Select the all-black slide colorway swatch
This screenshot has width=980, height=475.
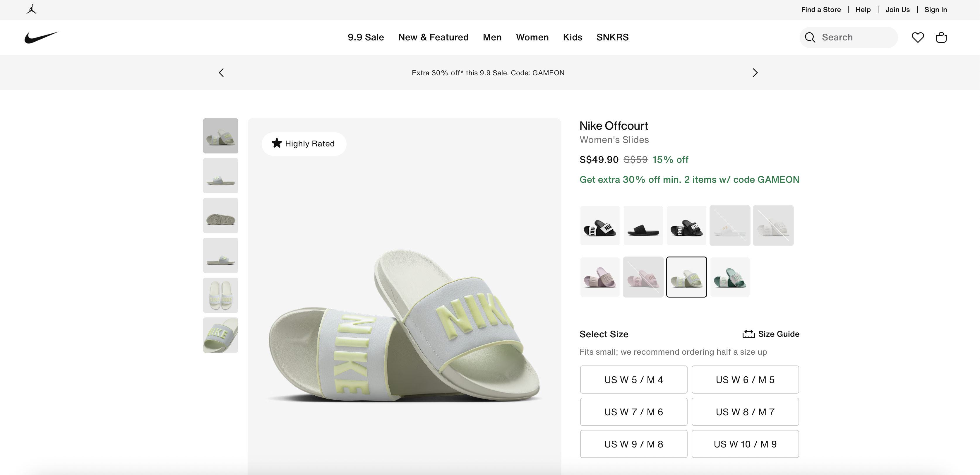643,226
